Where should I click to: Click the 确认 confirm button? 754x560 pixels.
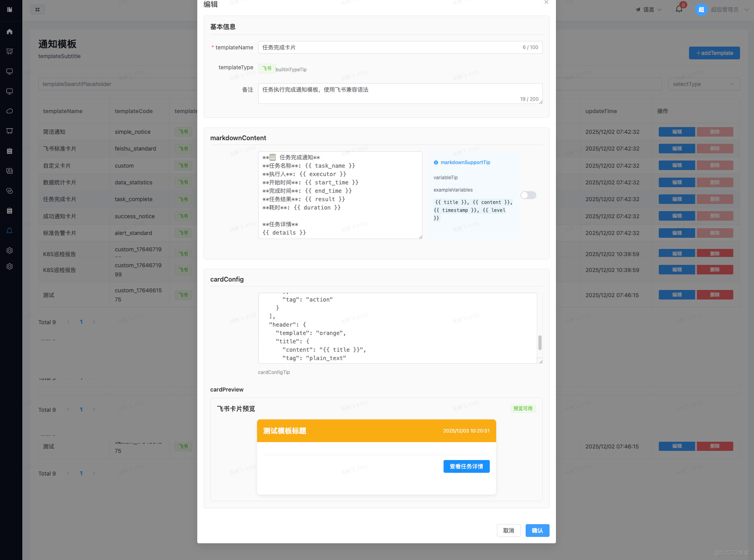click(537, 531)
